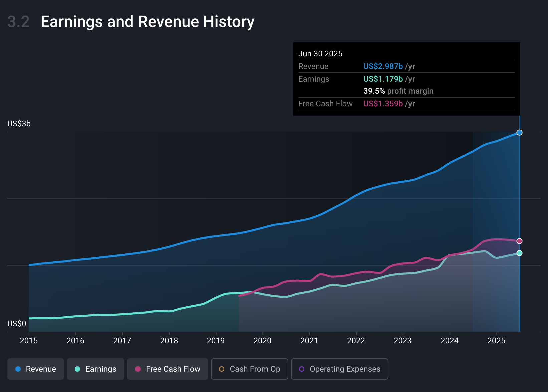Click the Earnings and Revenue History heading

[147, 22]
